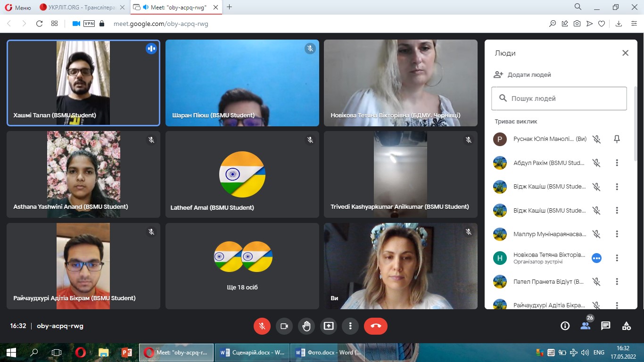Open the Opera Меню menu

pyautogui.click(x=17, y=7)
